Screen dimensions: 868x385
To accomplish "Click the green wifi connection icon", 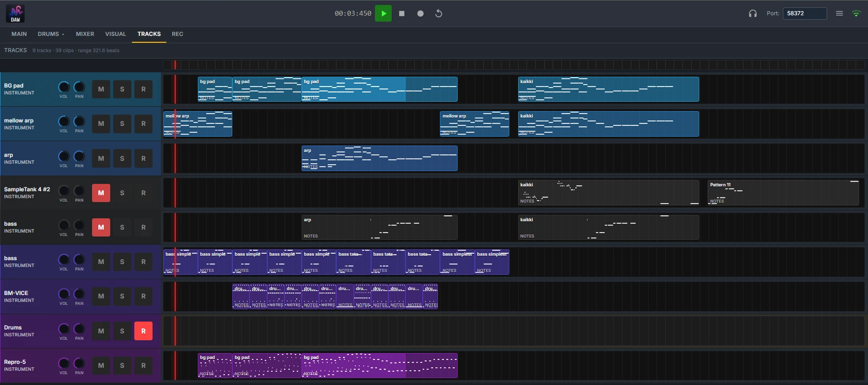I will [x=856, y=14].
